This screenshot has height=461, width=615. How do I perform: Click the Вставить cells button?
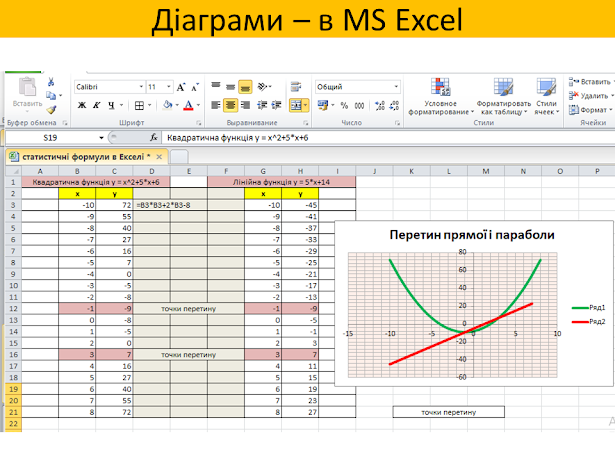pos(591,82)
